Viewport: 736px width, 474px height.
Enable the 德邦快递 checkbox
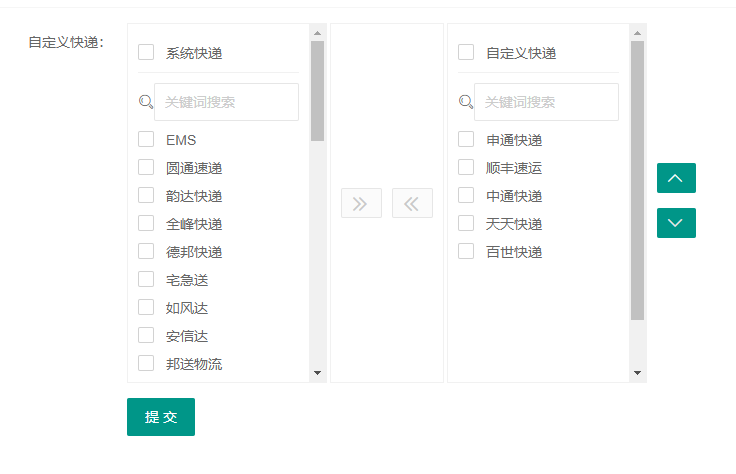[146, 252]
